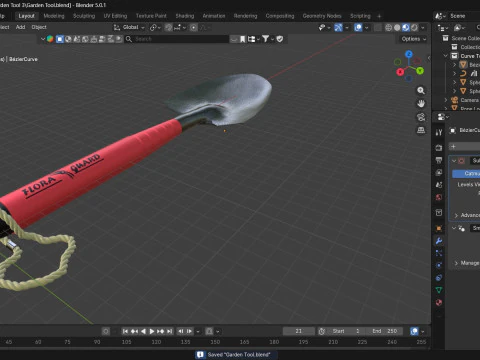Open the viewport shading options arrow

(423, 27)
